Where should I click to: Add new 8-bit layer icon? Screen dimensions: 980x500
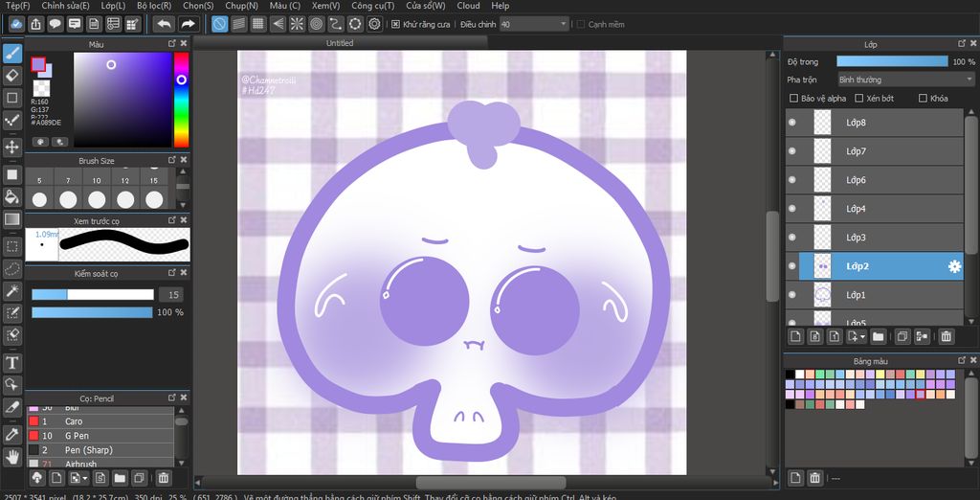click(815, 336)
